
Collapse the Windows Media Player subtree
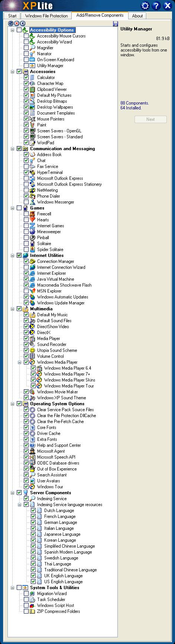(x=20, y=362)
